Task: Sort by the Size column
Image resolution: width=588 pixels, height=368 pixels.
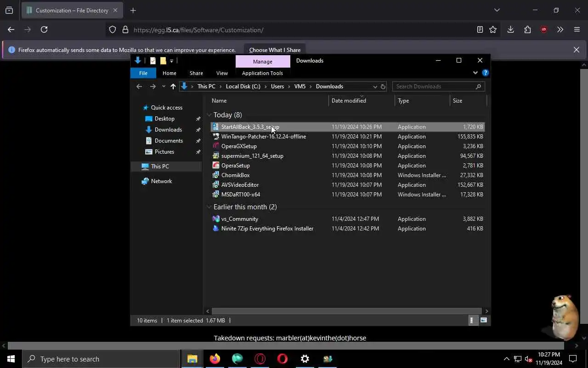Action: pos(468,100)
